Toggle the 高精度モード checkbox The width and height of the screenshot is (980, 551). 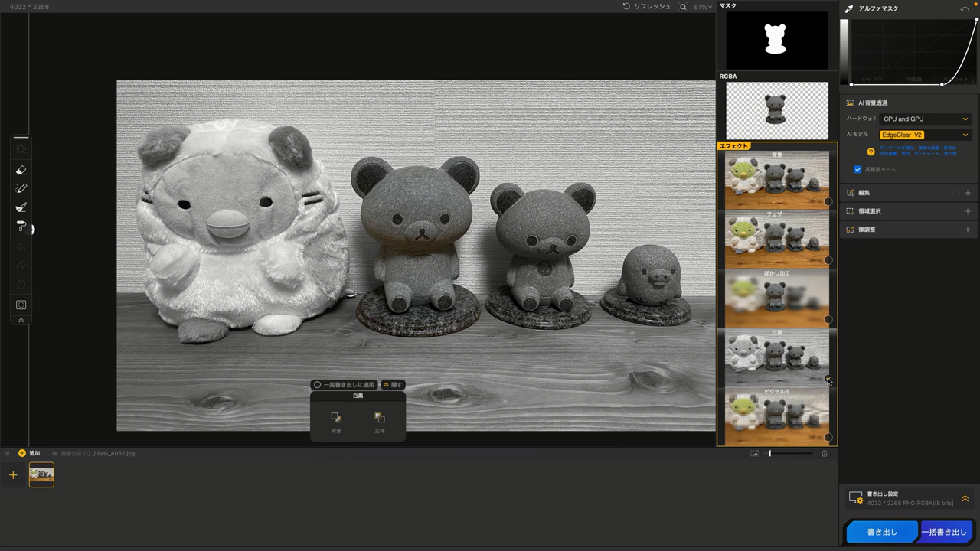(857, 169)
